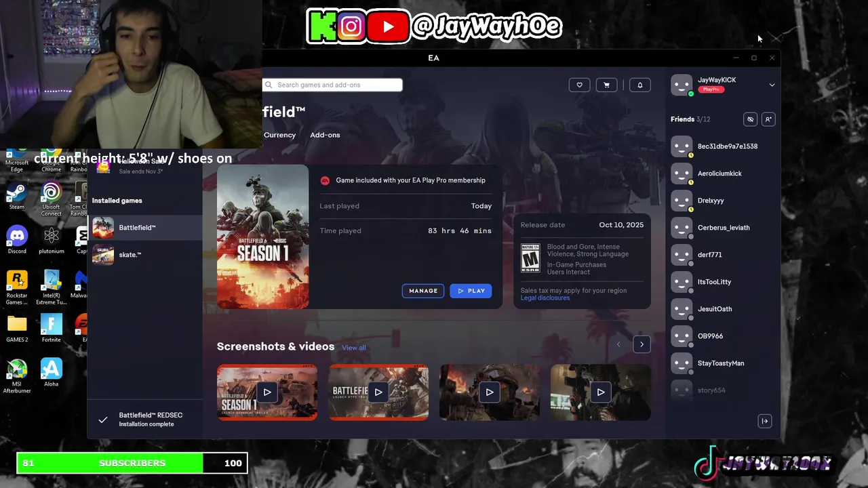Open Intel Extreme Tuning desktop shortcut
Image resolution: width=868 pixels, height=488 pixels.
tap(51, 287)
